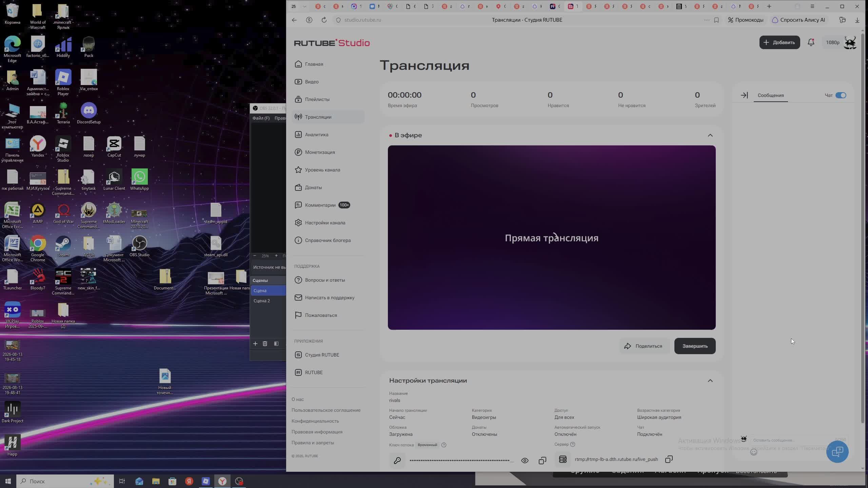
Task: Open Промокоды in the browser toolbar
Action: 746,20
